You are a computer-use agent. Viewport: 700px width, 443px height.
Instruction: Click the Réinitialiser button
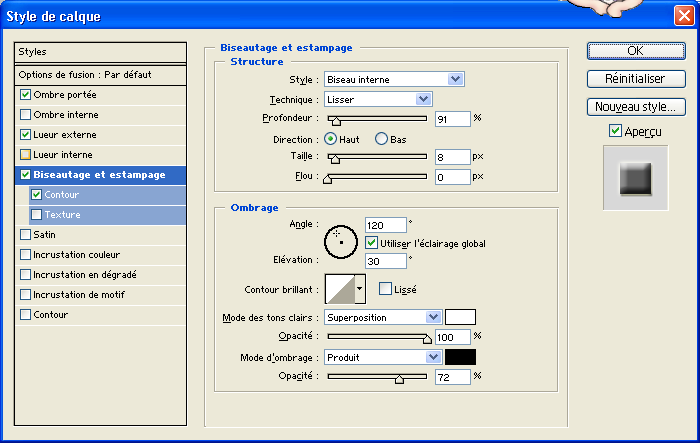click(x=635, y=78)
